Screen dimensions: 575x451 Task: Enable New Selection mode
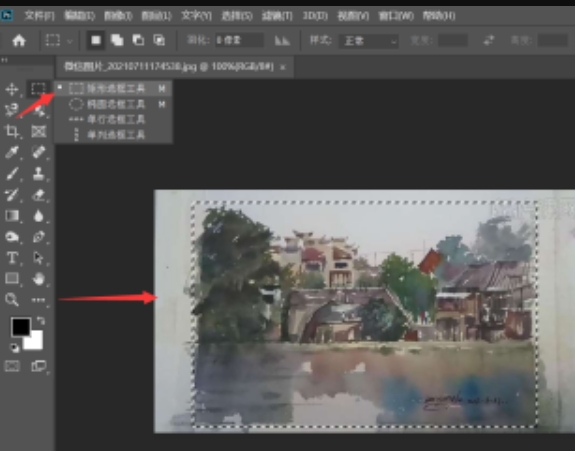coord(96,40)
